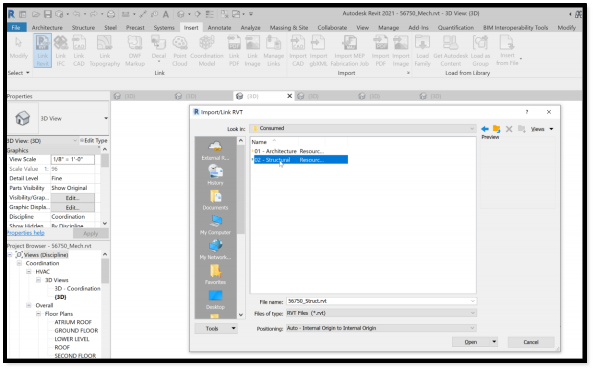Open Documents in dialog places bar
This screenshot has height=371, width=595.
(215, 200)
